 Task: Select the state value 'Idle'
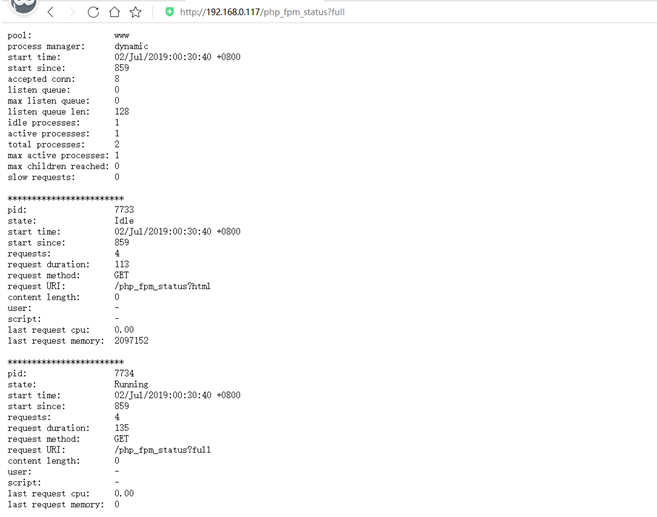click(x=124, y=220)
